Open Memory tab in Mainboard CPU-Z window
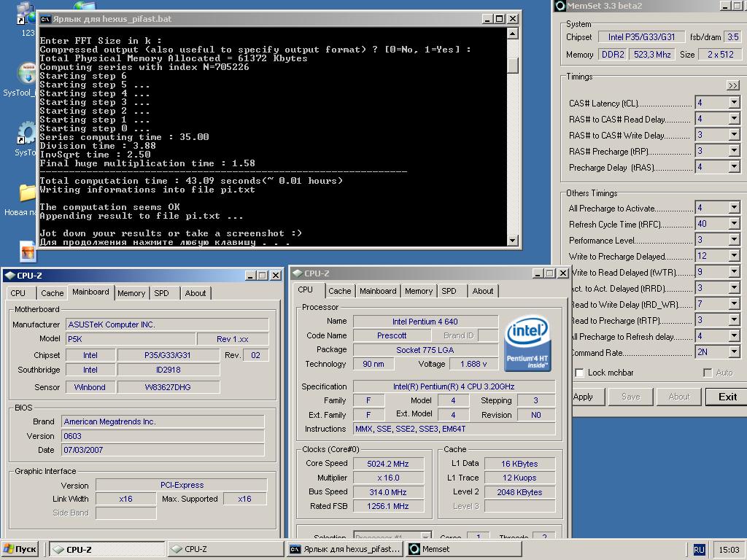The height and width of the screenshot is (560, 747). [131, 293]
